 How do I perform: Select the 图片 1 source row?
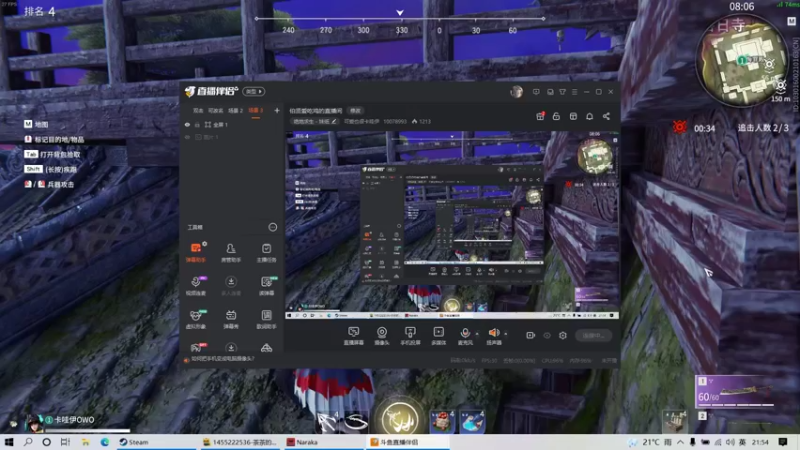[232, 137]
